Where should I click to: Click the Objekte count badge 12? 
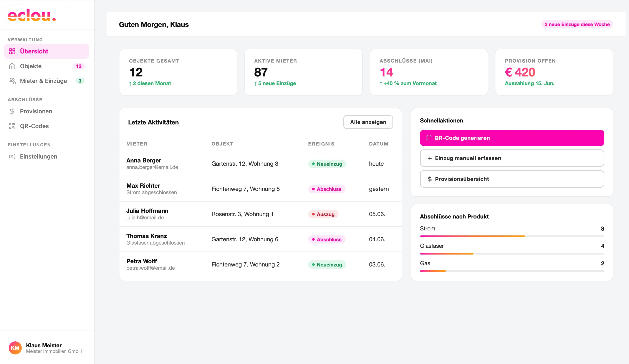(79, 66)
